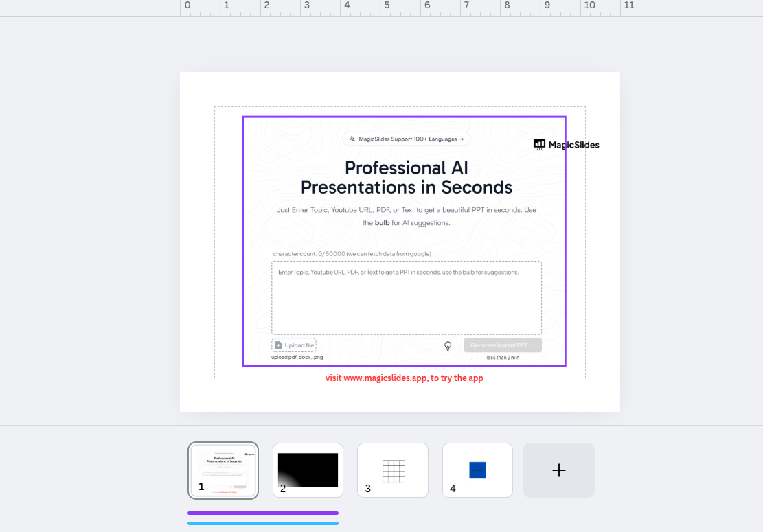
Task: Click the 'less than 2 min' caption
Action: tap(503, 358)
